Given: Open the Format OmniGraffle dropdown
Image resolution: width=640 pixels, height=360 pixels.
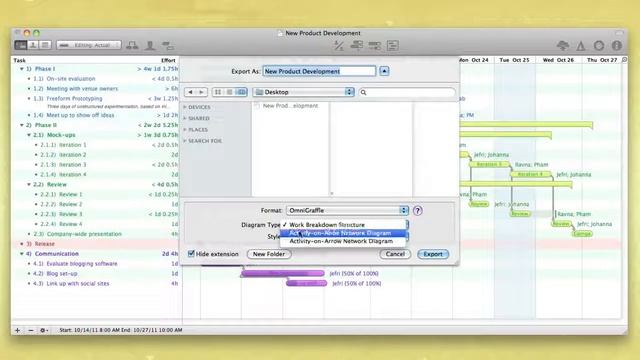Looking at the screenshot, I should (347, 210).
